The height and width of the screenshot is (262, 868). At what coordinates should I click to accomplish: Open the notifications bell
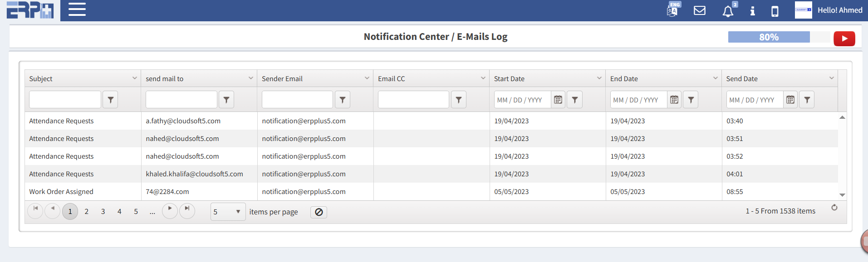[x=728, y=11]
